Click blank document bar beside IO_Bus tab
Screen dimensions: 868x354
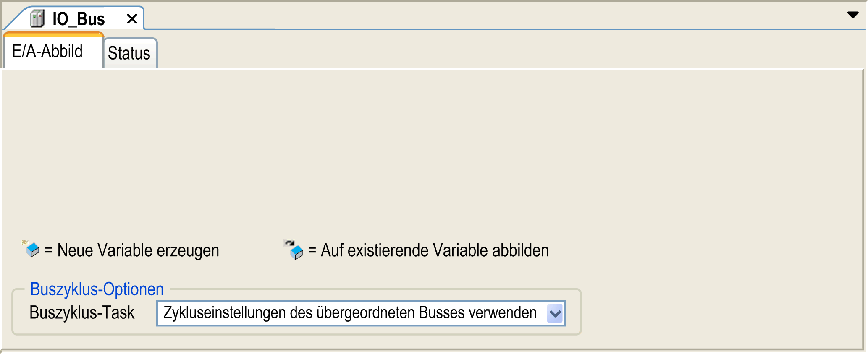pyautogui.click(x=462, y=17)
